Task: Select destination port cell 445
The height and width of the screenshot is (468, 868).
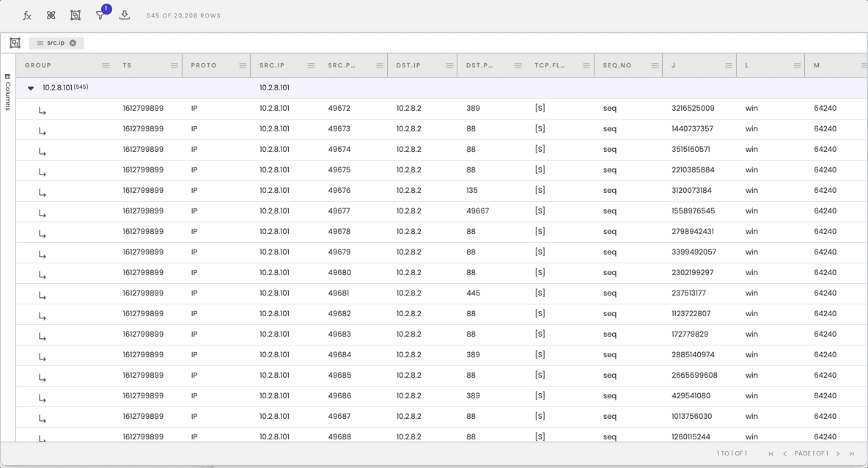Action: coord(474,293)
